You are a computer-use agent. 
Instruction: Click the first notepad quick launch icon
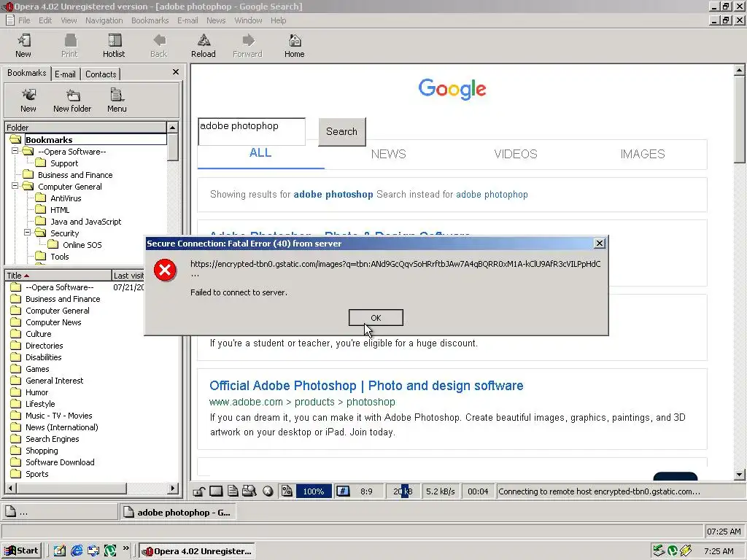click(60, 551)
